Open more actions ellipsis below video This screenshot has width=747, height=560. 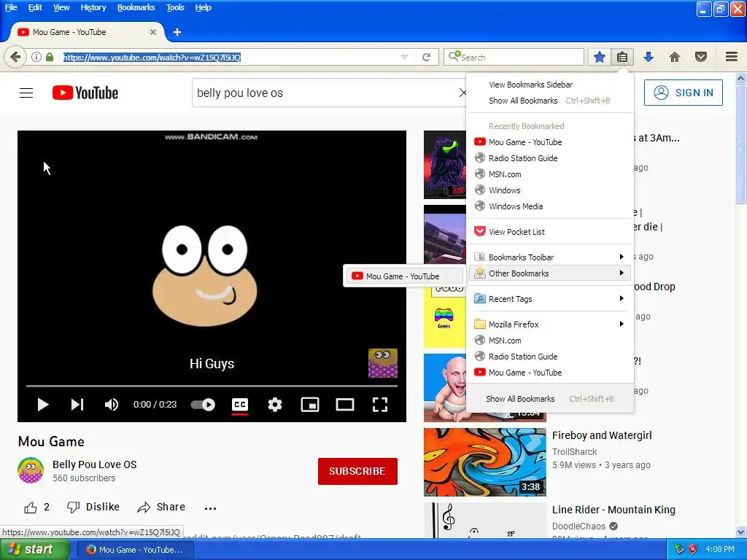pos(210,508)
